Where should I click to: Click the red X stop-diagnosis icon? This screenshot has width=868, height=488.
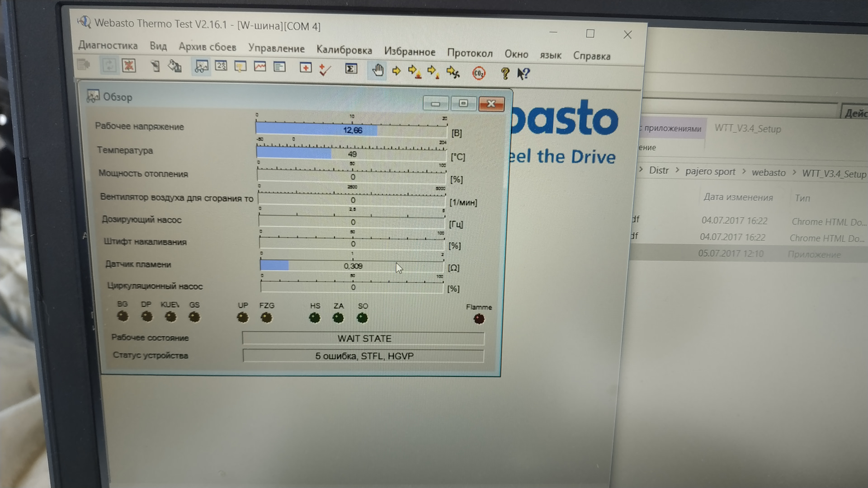[129, 66]
